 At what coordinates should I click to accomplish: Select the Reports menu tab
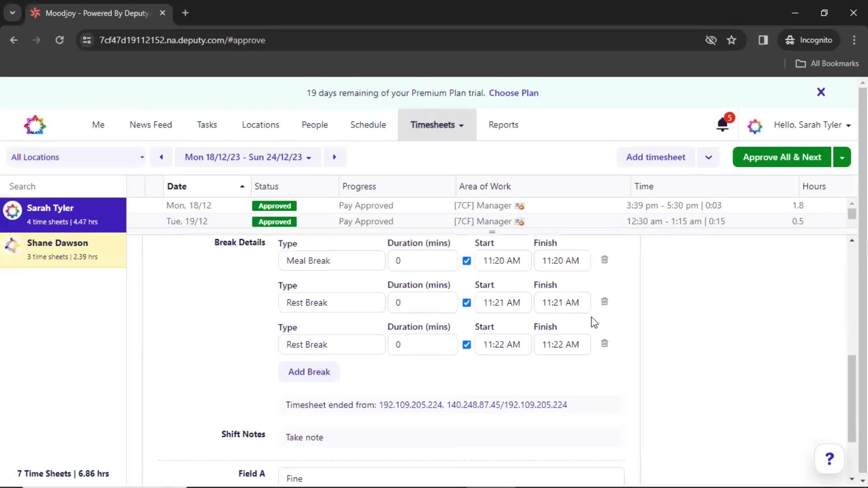503,125
